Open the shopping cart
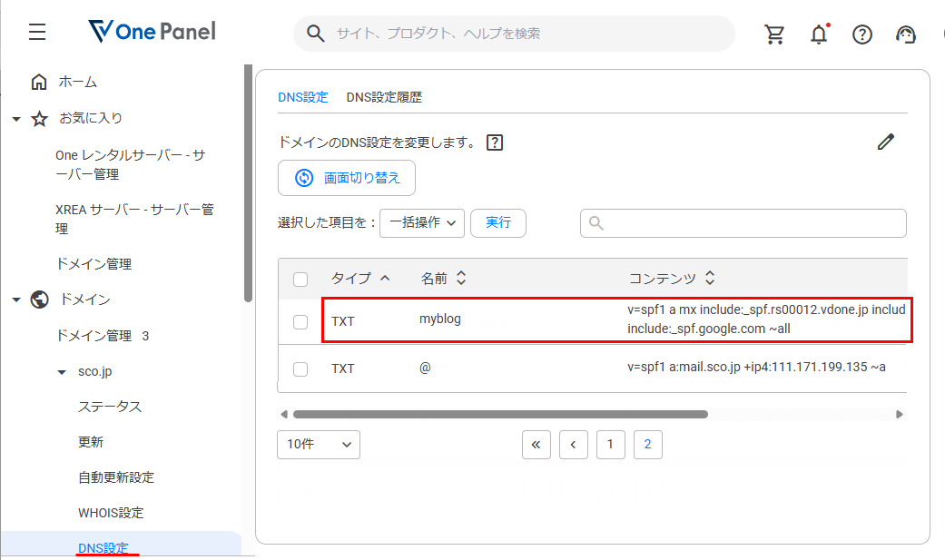The height and width of the screenshot is (560, 945). [x=774, y=34]
